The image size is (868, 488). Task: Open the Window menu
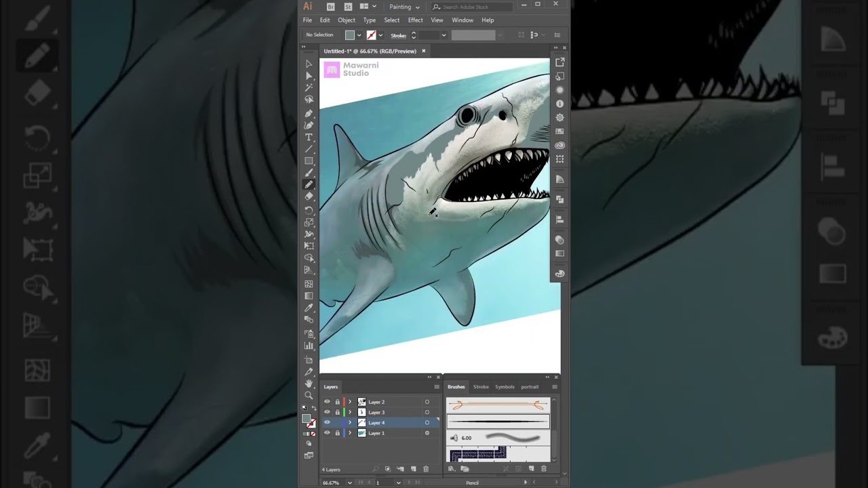click(x=462, y=20)
